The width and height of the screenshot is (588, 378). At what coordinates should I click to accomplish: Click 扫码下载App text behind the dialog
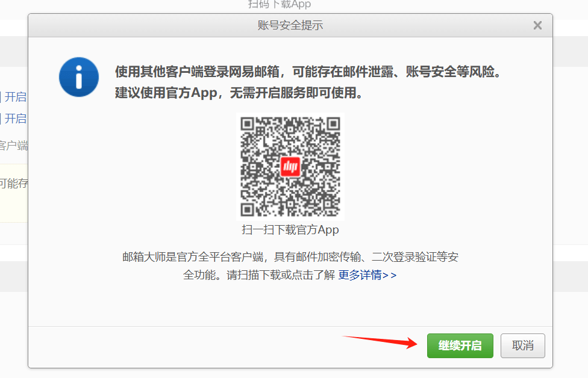pos(280,4)
